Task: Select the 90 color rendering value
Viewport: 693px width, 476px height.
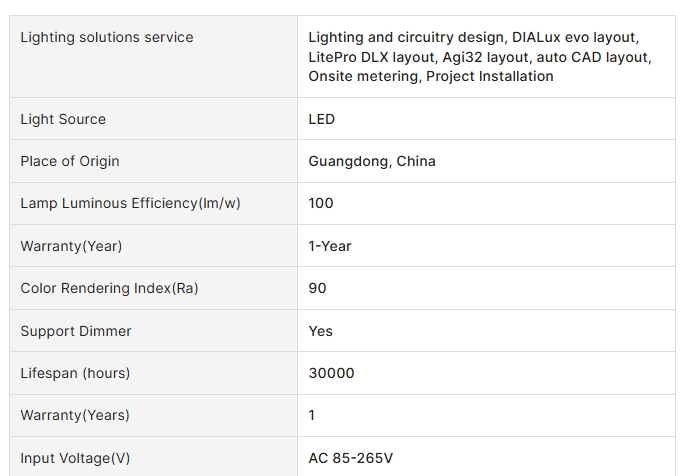Action: [317, 288]
